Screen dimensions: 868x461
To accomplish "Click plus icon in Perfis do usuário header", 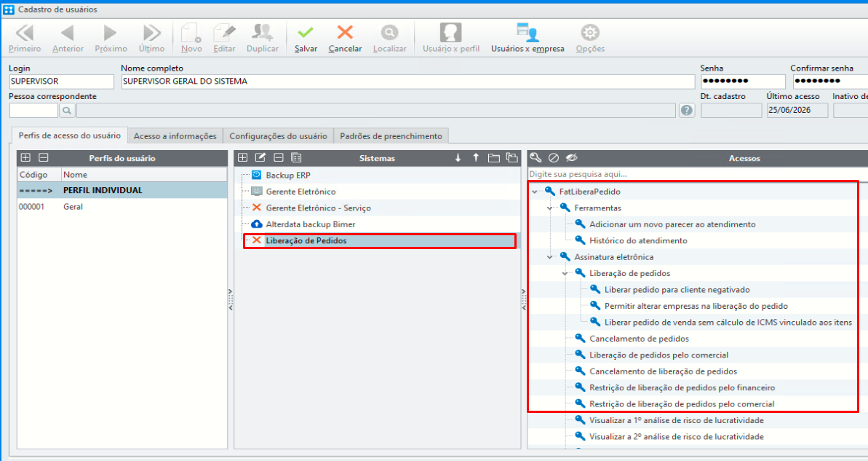I will click(25, 158).
